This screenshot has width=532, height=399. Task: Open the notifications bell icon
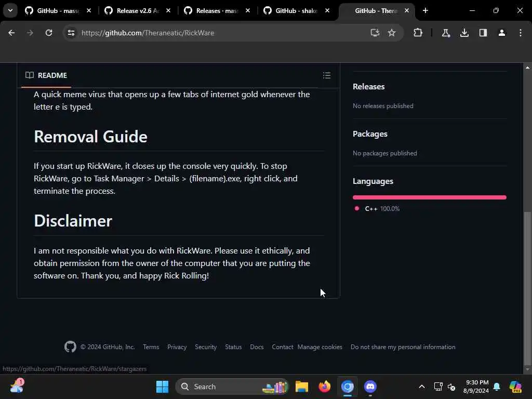(x=497, y=387)
